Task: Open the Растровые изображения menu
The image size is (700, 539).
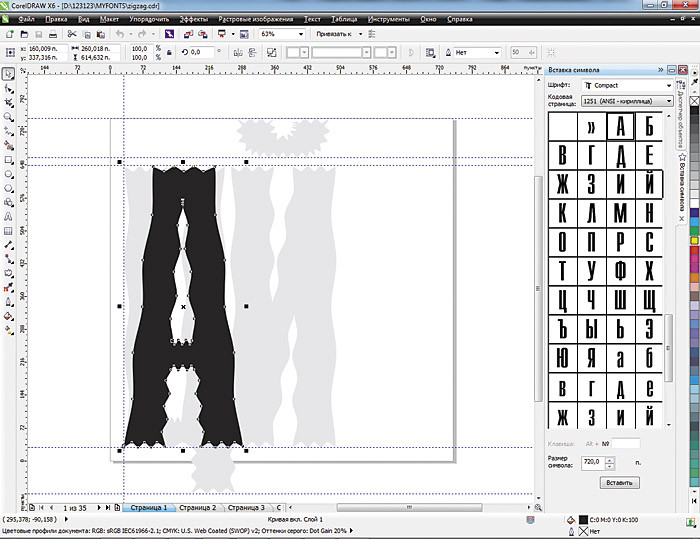Action: [255, 19]
